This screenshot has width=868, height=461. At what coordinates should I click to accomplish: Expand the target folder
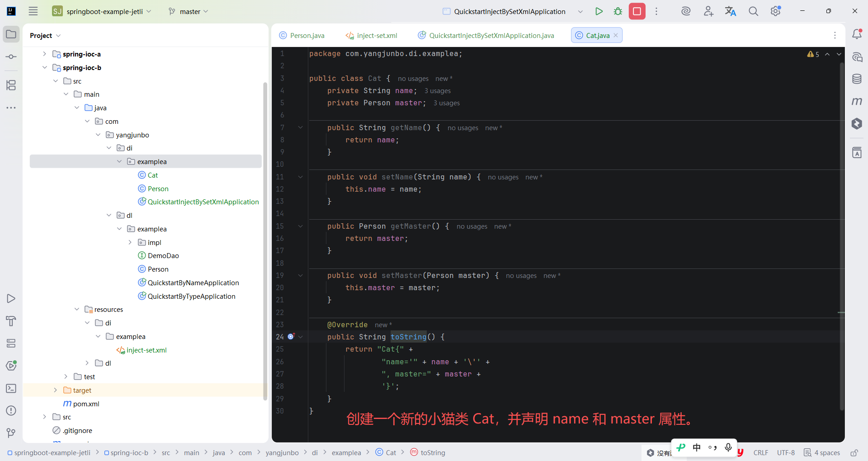[x=55, y=390]
